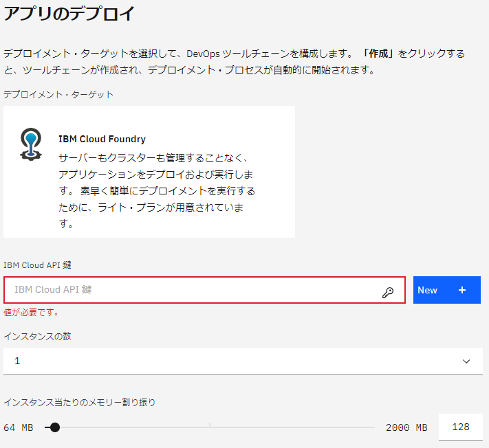Image resolution: width=489 pixels, height=448 pixels.
Task: Click the New API key button
Action: [447, 290]
